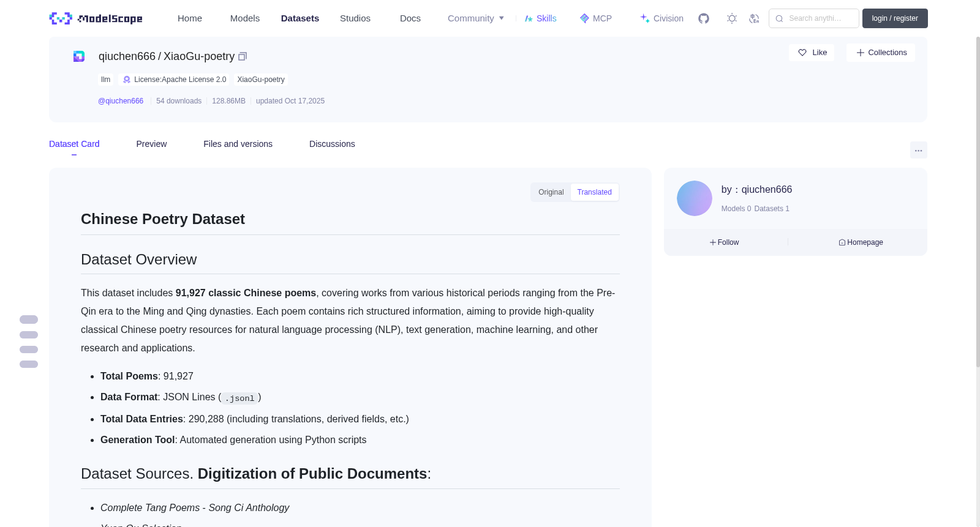Click the Skills icon in navbar

tap(529, 18)
